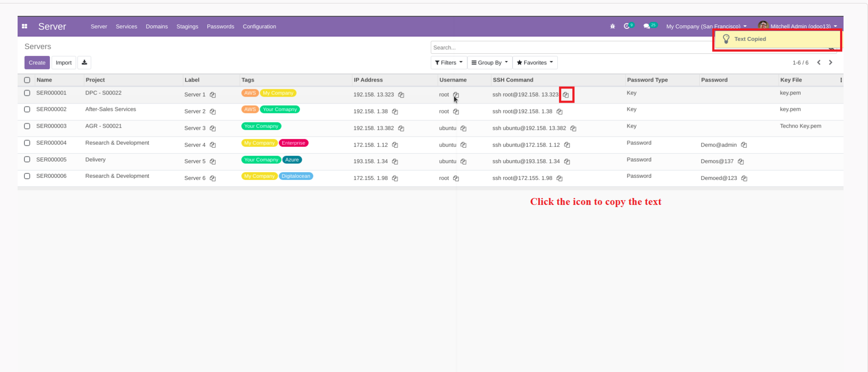This screenshot has height=372, width=868.
Task: Click the export download icon
Action: coord(84,62)
